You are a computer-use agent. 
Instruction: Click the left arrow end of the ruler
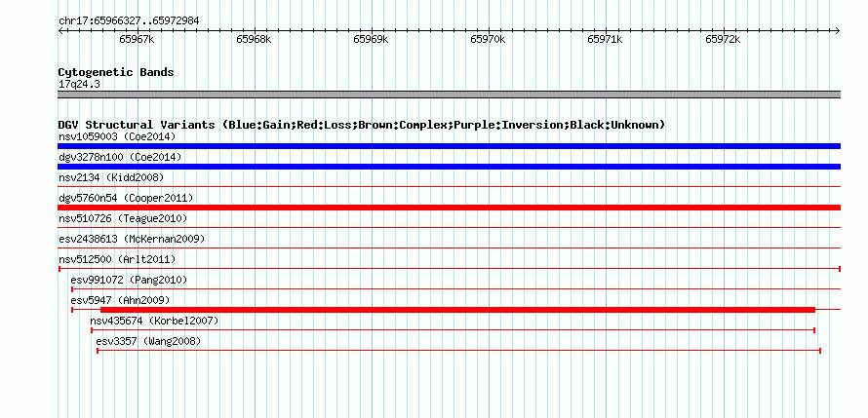(x=60, y=30)
